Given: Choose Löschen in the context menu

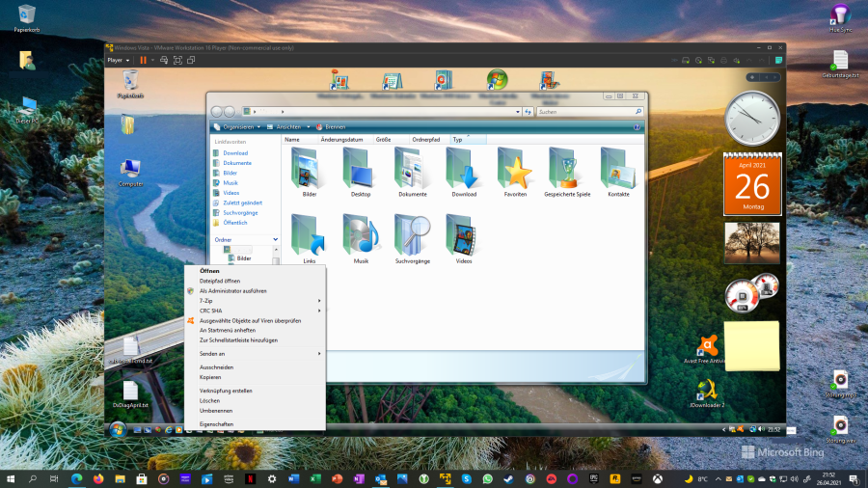Looking at the screenshot, I should (255, 400).
